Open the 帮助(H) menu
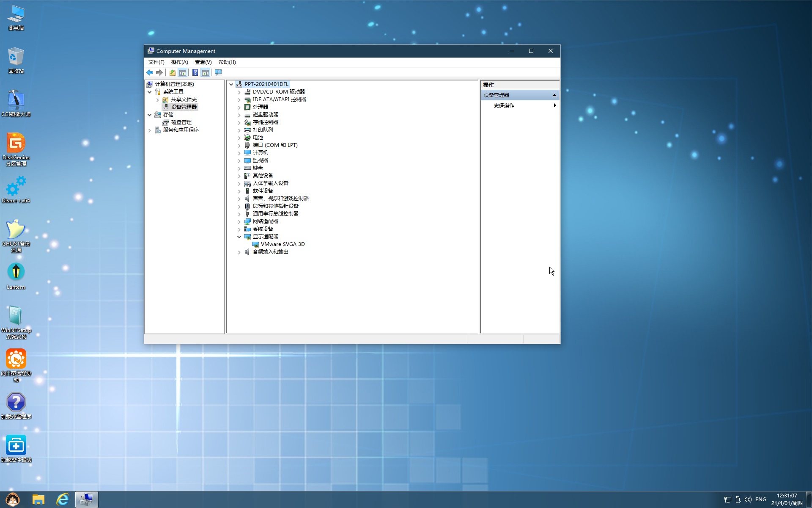812x508 pixels. pyautogui.click(x=227, y=62)
